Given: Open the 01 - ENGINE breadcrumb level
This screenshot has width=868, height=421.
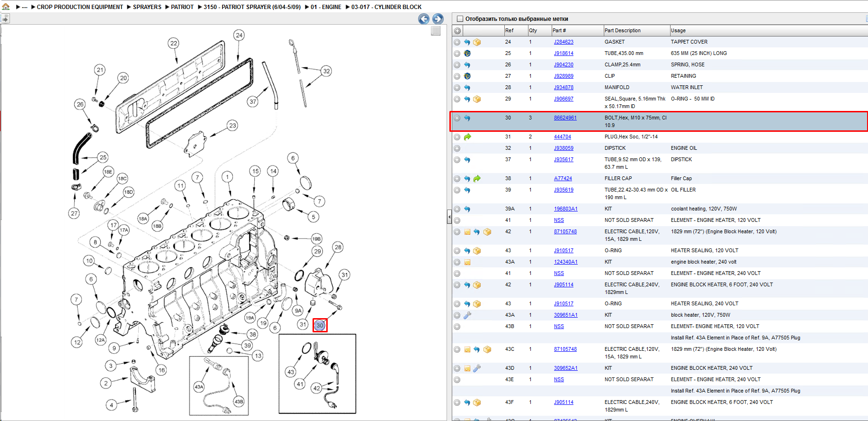Looking at the screenshot, I should click(x=326, y=7).
